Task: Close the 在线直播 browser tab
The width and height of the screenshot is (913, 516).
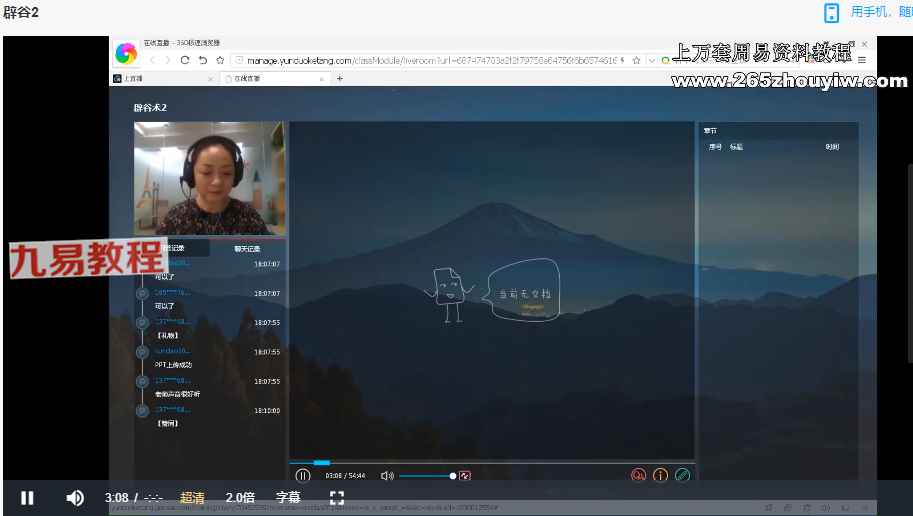Action: click(321, 79)
